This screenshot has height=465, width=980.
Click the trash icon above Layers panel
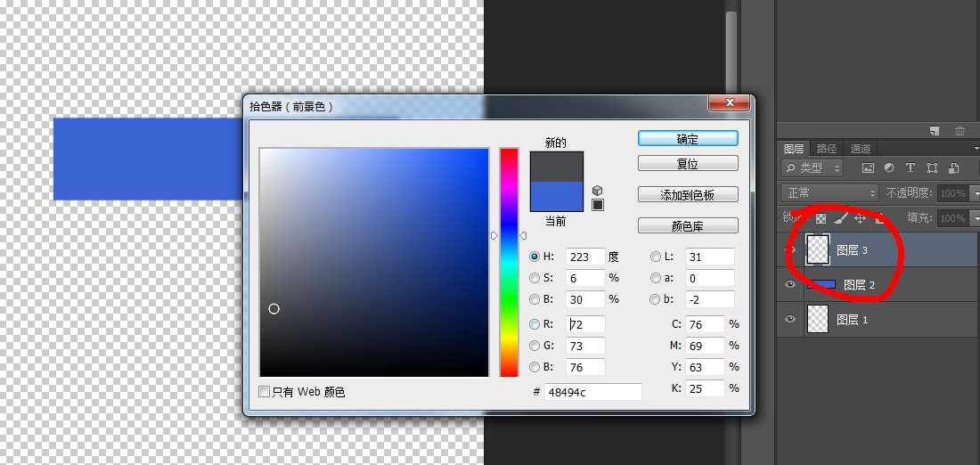click(960, 131)
